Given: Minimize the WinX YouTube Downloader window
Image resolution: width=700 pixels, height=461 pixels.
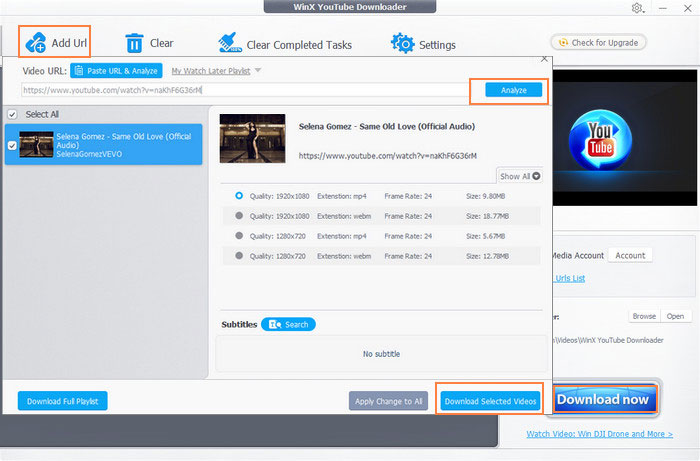Looking at the screenshot, I should pyautogui.click(x=663, y=8).
